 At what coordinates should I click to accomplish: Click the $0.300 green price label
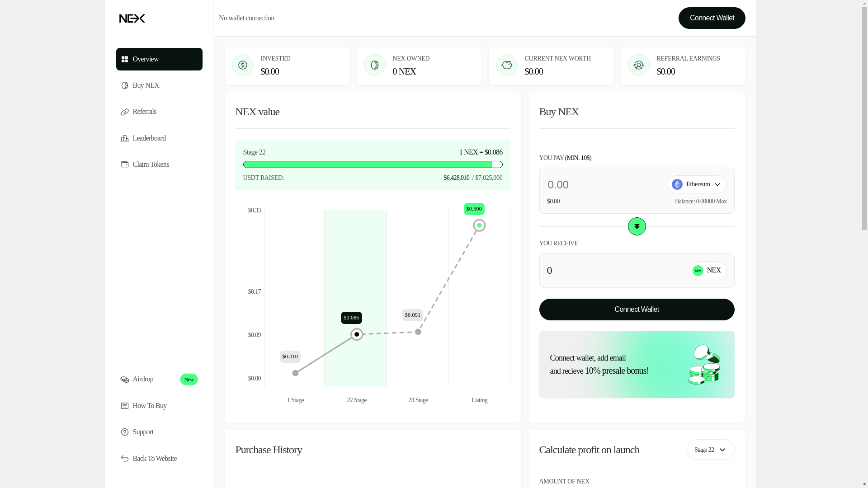[x=474, y=209]
